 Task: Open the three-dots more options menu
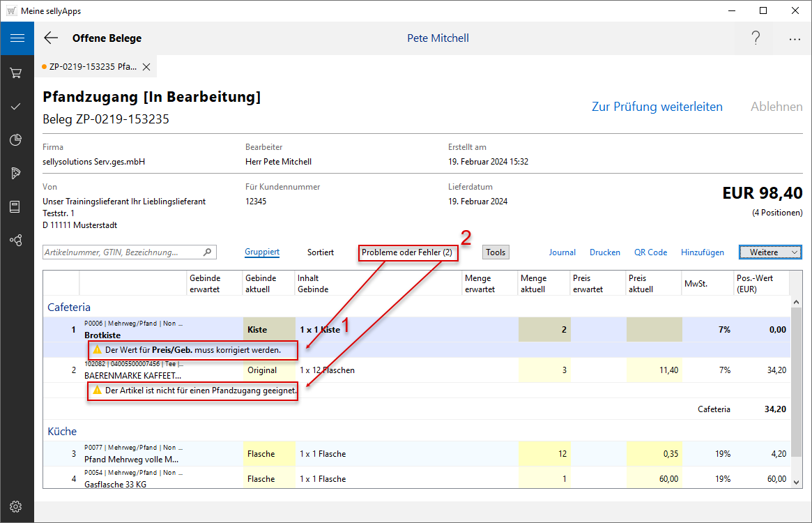click(x=795, y=39)
